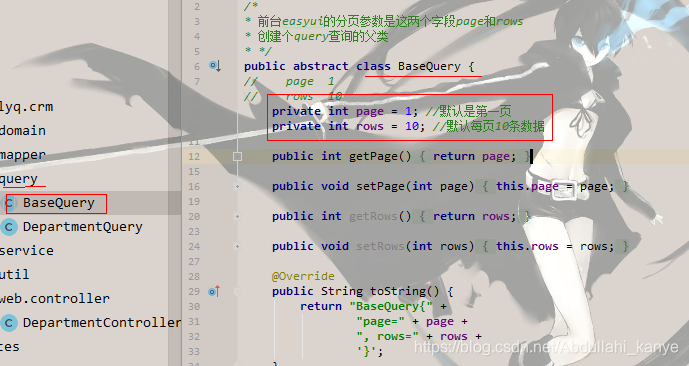The width and height of the screenshot is (689, 366).
Task: Click the commented 'page 1' on line 7
Action: 310,81
